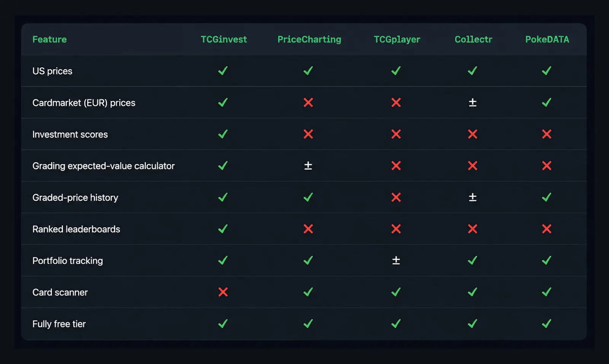This screenshot has height=364, width=609.
Task: Click PokeDATA checkmark for Graded-price history
Action: click(x=547, y=197)
